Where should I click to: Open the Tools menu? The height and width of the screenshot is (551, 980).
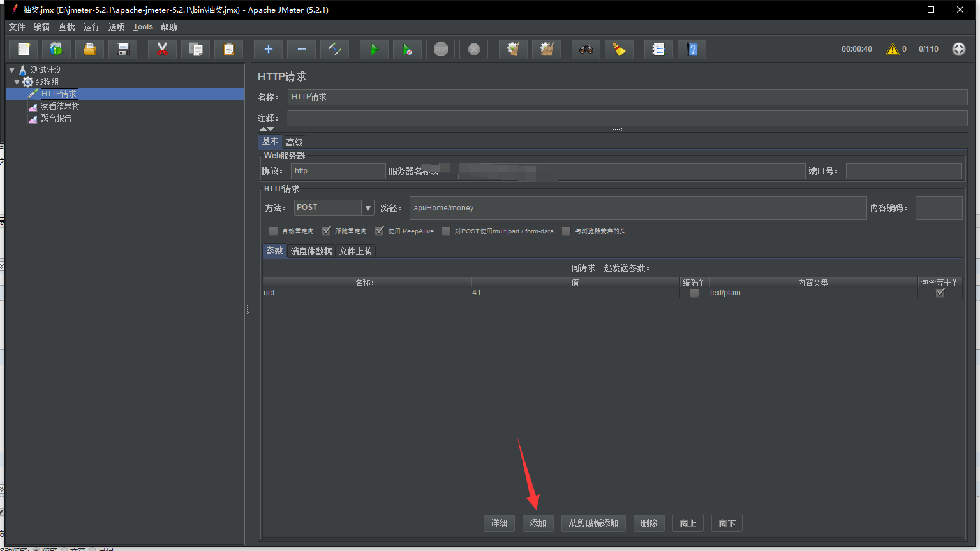pyautogui.click(x=143, y=27)
